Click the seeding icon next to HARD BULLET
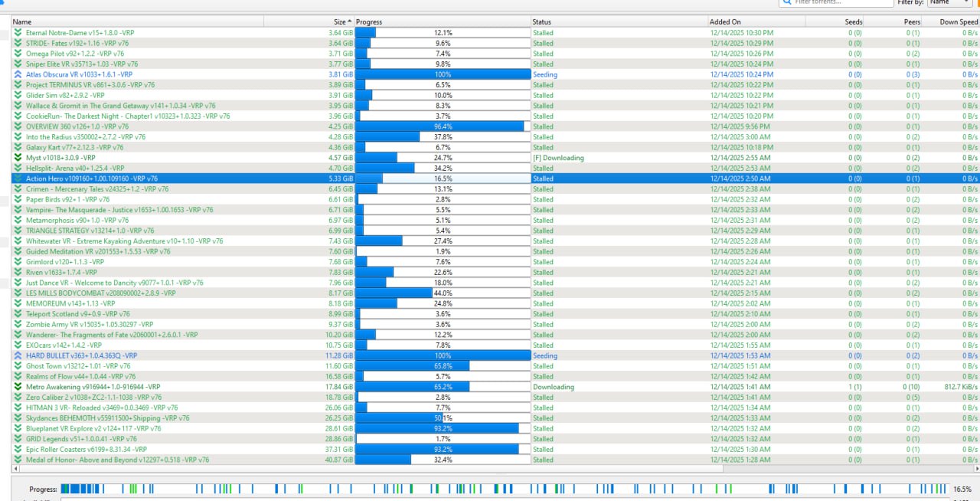The width and height of the screenshot is (980, 501). point(18,355)
